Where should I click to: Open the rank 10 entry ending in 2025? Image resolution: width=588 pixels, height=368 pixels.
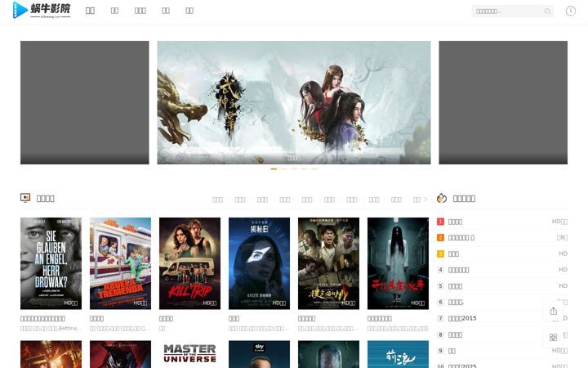click(x=462, y=366)
